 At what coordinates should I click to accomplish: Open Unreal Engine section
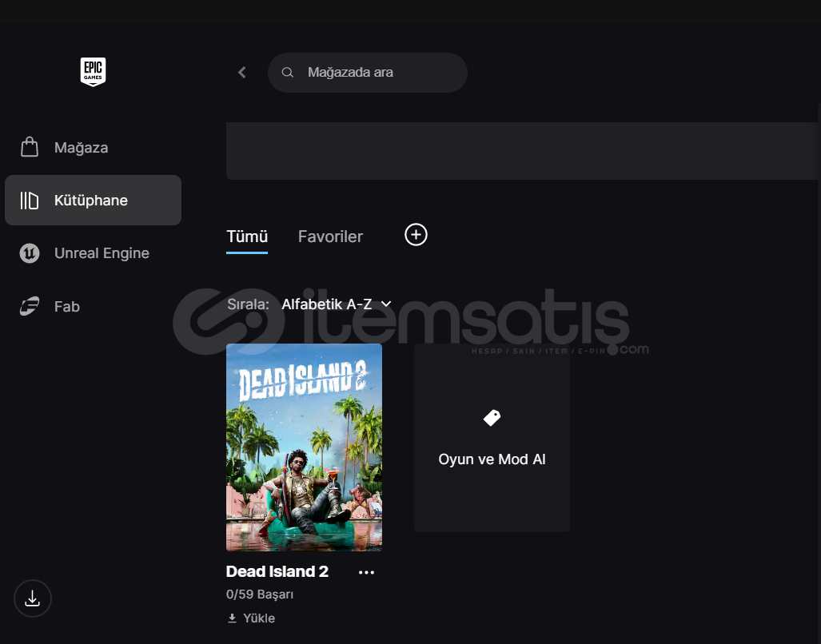click(x=94, y=253)
